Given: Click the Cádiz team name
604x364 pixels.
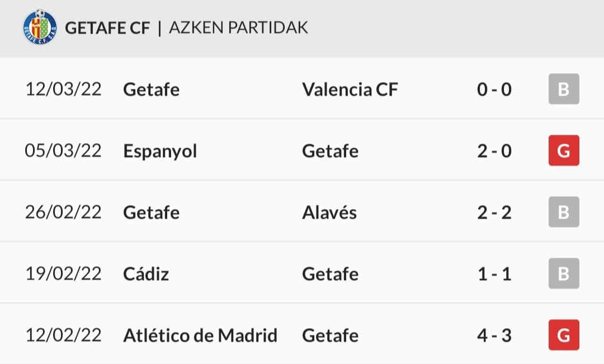Looking at the screenshot, I should click(146, 273).
